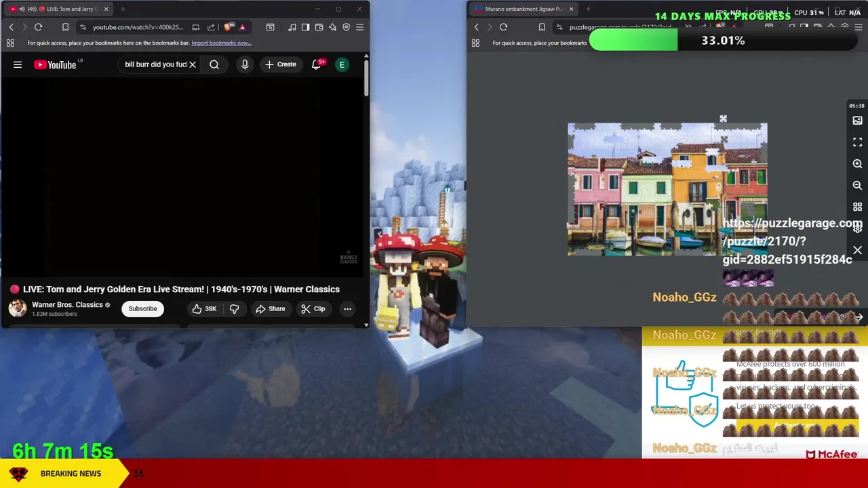
Task: Open Brave Rewards triangle icon
Action: tap(242, 27)
